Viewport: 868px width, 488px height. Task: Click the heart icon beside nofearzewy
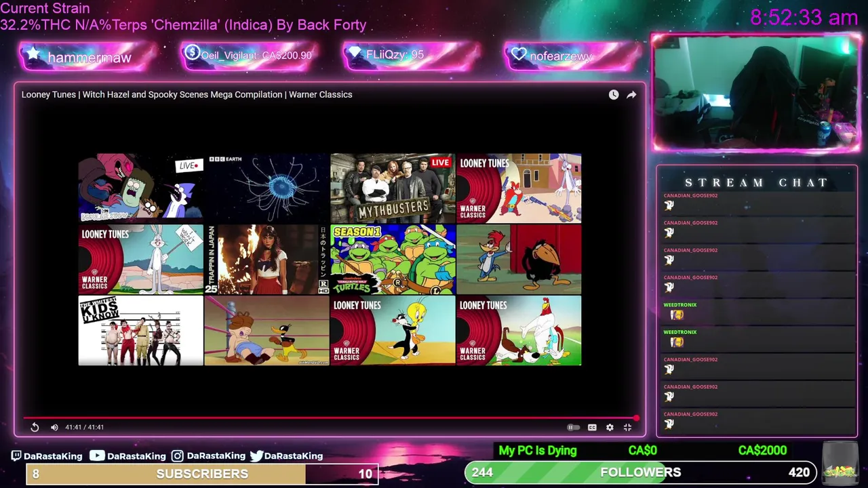pos(519,54)
